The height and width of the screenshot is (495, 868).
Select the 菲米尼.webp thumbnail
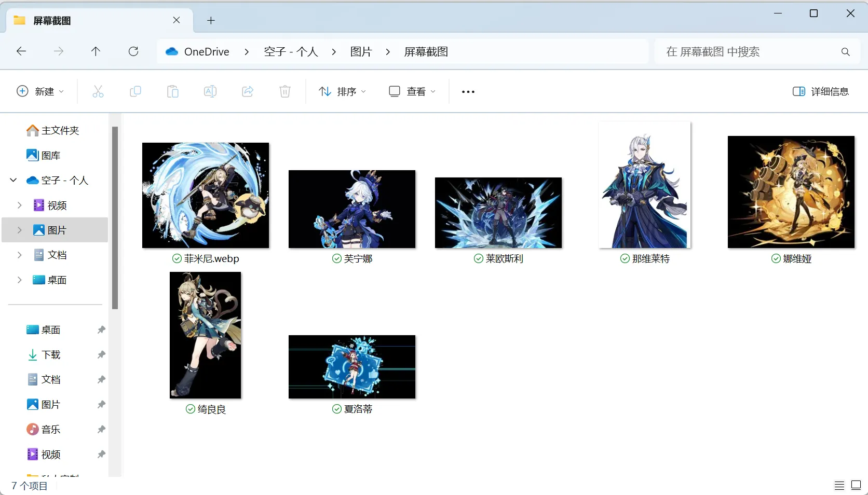206,195
